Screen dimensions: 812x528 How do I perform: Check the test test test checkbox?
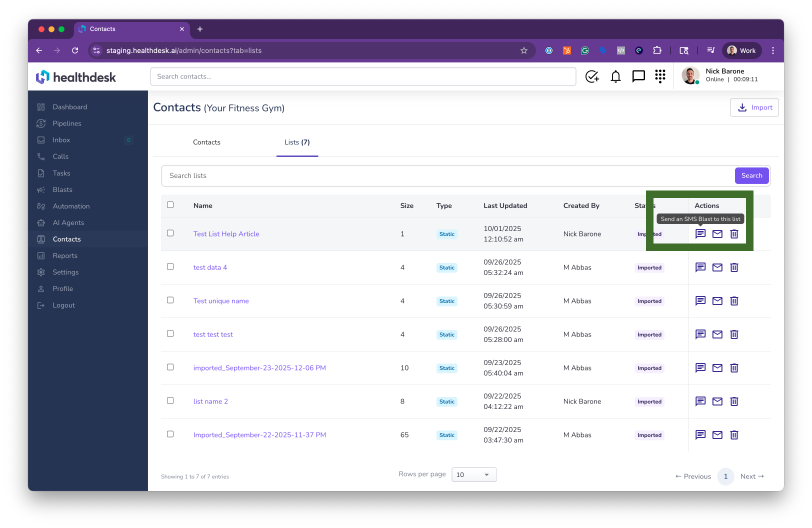[170, 334]
